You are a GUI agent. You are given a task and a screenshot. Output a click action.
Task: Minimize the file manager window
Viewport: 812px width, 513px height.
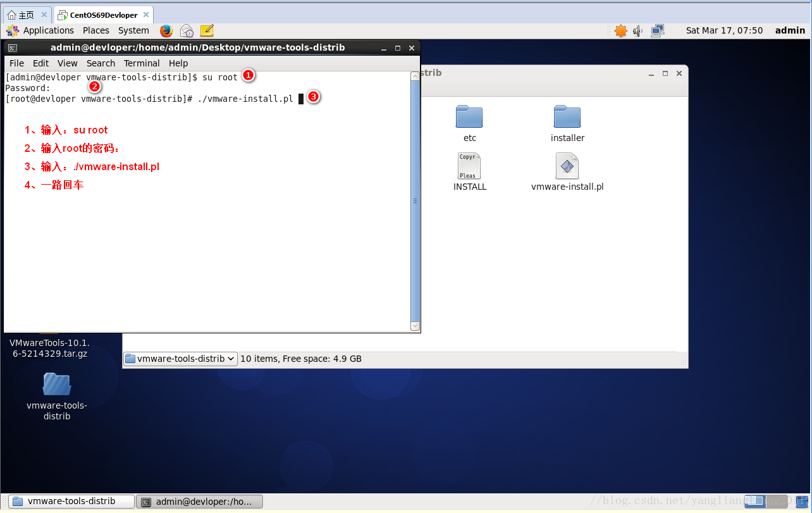tap(651, 73)
